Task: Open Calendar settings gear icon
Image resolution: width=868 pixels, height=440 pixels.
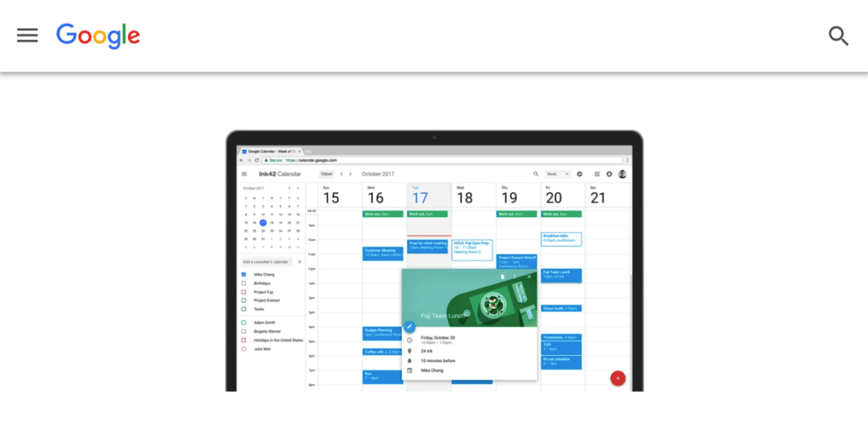Action: (x=580, y=174)
